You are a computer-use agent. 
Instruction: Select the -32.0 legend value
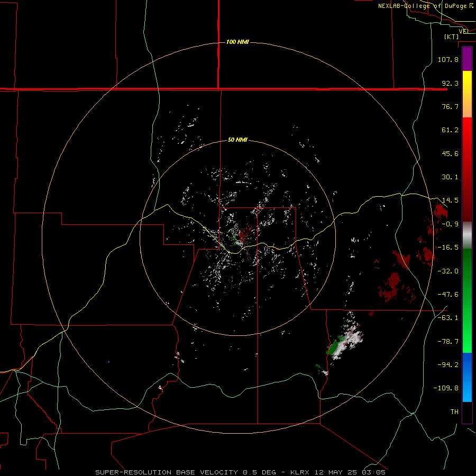(448, 271)
